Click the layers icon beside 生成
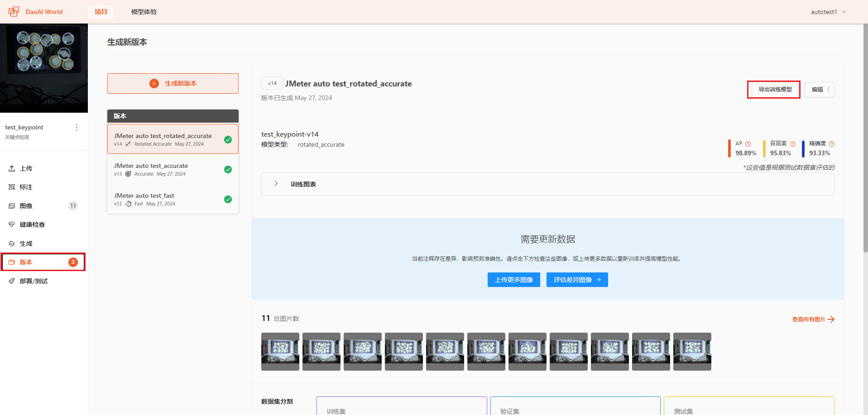Screen dimensions: 868x415 click(x=12, y=243)
